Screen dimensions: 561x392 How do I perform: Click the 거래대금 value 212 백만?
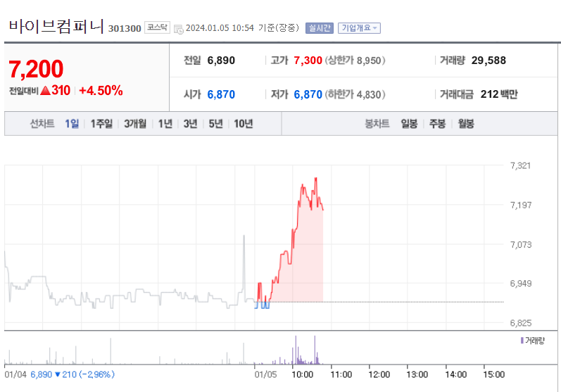point(499,94)
